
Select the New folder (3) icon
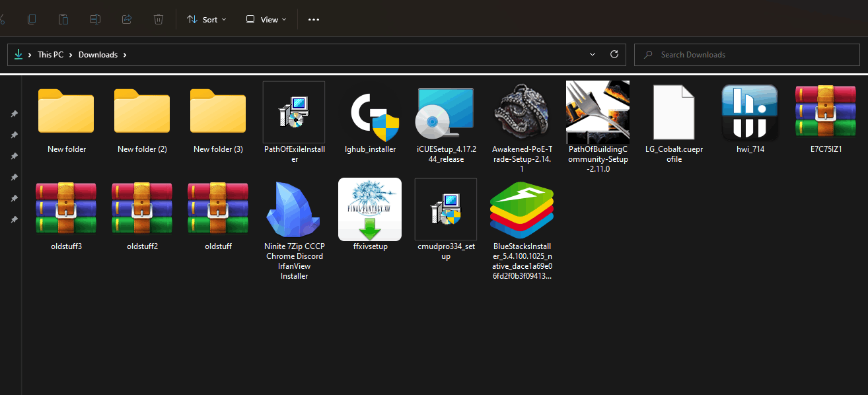(x=218, y=111)
